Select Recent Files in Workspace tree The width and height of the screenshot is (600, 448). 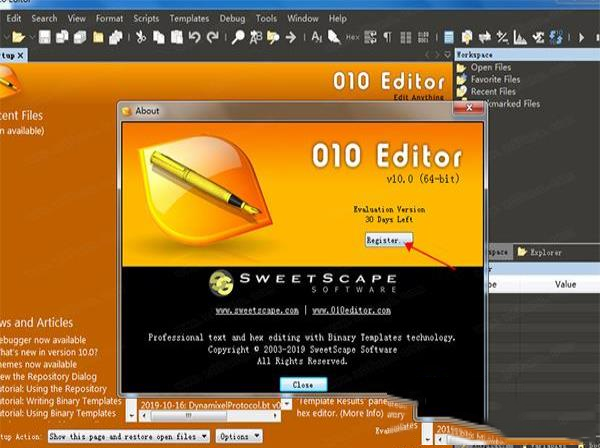pyautogui.click(x=493, y=92)
